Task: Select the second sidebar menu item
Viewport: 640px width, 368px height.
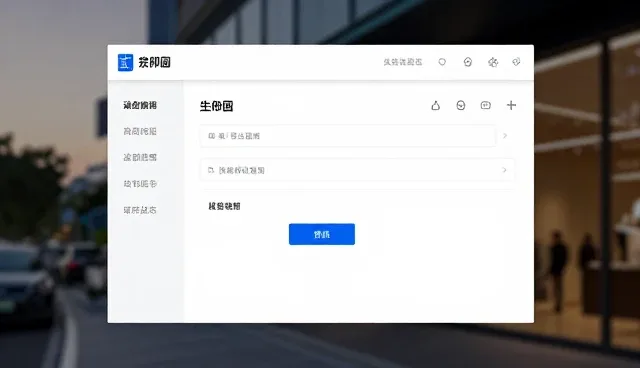Action: [x=140, y=131]
